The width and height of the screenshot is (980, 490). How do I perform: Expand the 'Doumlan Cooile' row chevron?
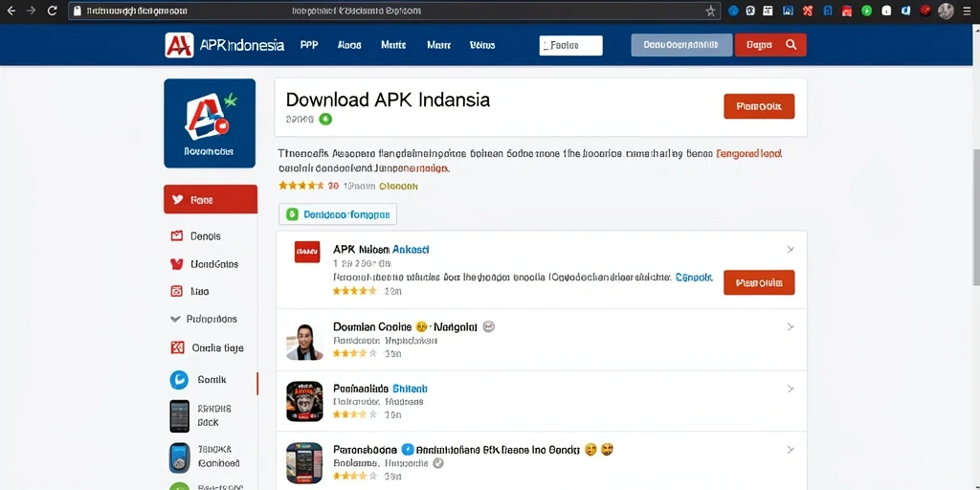[x=790, y=327]
